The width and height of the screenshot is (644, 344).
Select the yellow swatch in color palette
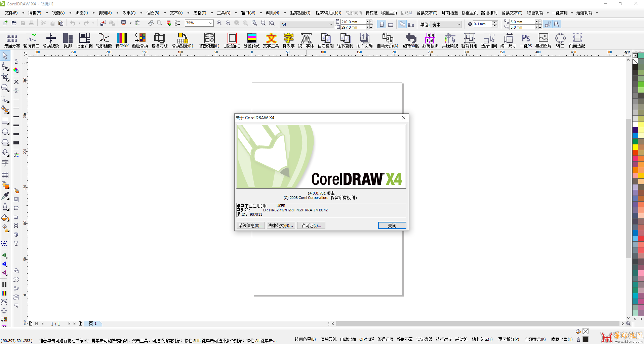pyautogui.click(x=635, y=147)
